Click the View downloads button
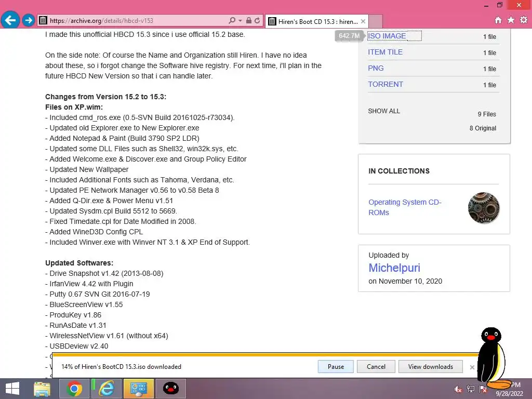 [x=431, y=366]
